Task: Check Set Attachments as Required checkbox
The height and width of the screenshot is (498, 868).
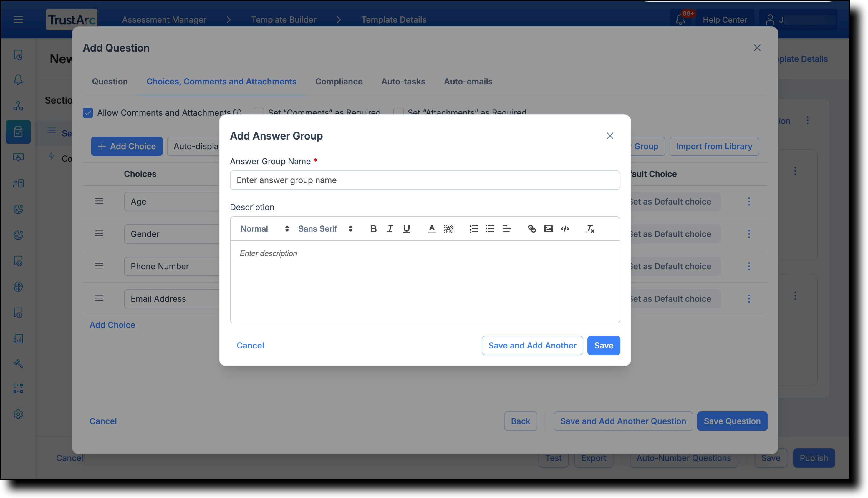Action: coord(398,112)
